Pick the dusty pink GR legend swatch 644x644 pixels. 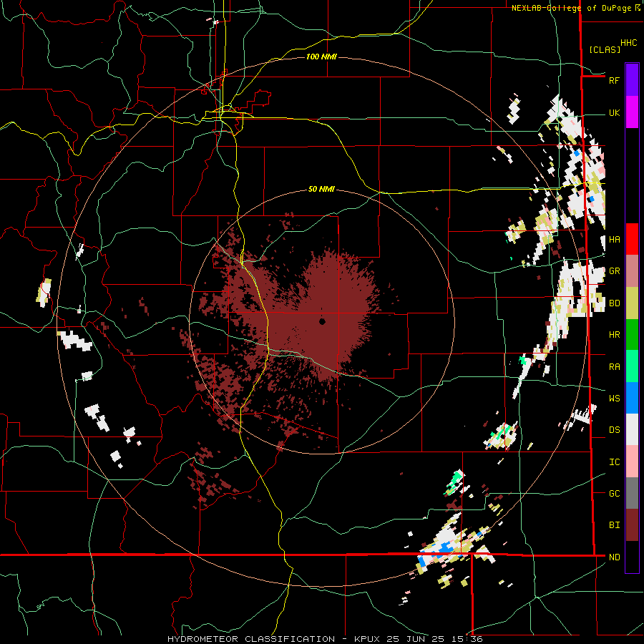(632, 271)
